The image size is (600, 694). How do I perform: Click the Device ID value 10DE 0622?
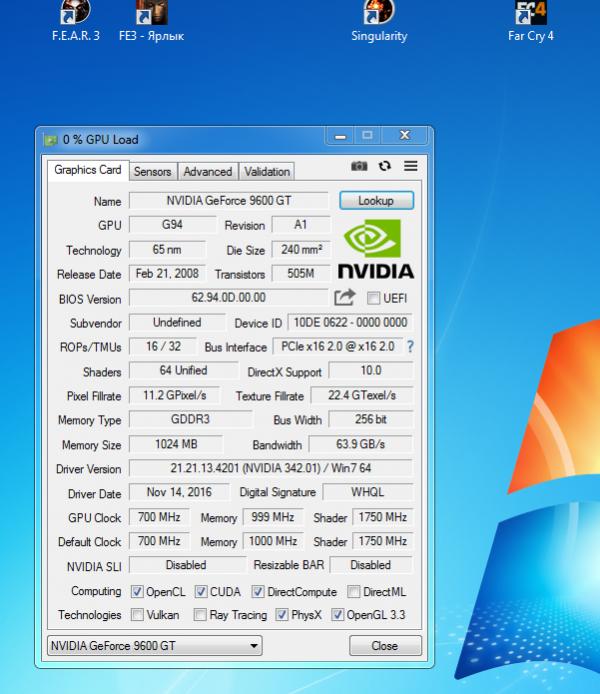point(350,322)
